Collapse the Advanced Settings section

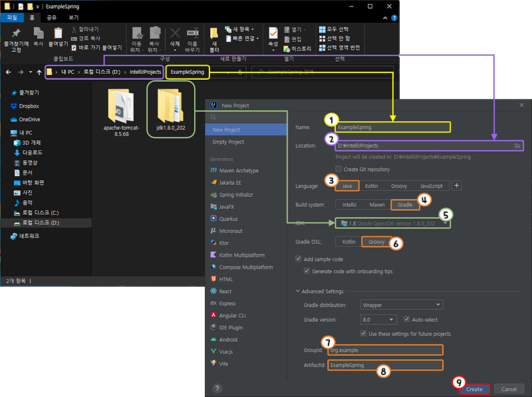click(x=297, y=291)
